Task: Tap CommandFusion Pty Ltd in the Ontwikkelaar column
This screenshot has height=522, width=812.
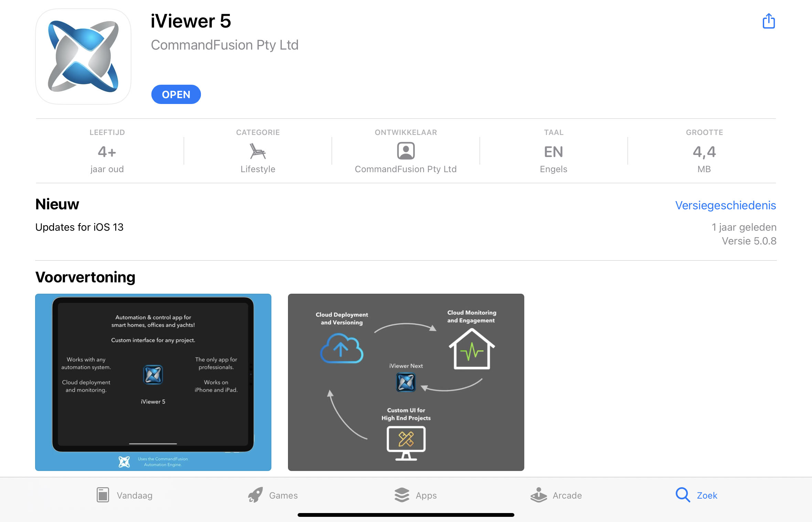Action: [x=406, y=169]
